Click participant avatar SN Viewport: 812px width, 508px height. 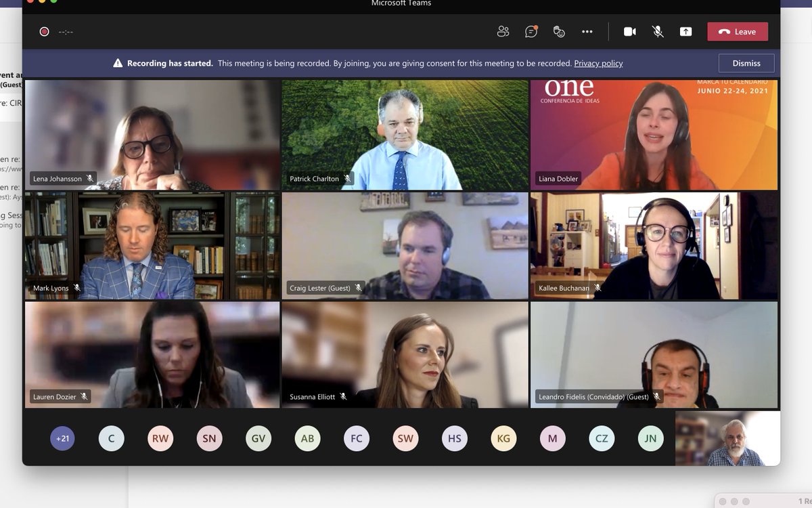coord(209,438)
